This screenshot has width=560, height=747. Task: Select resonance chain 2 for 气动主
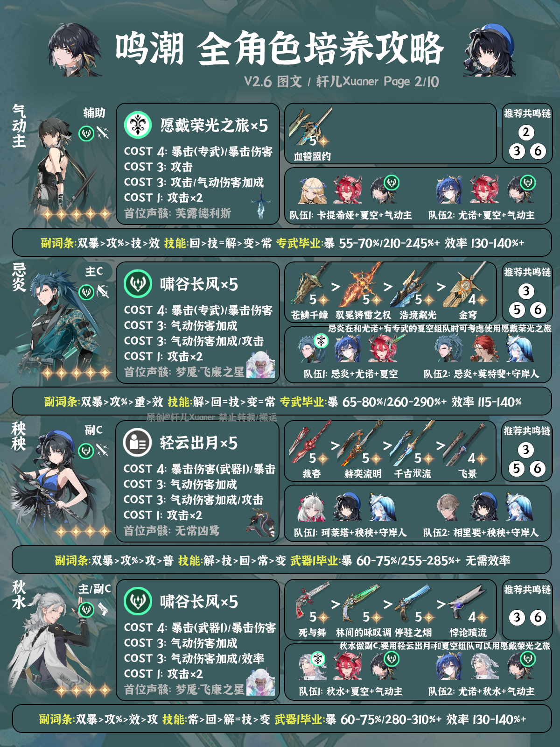pos(526,132)
